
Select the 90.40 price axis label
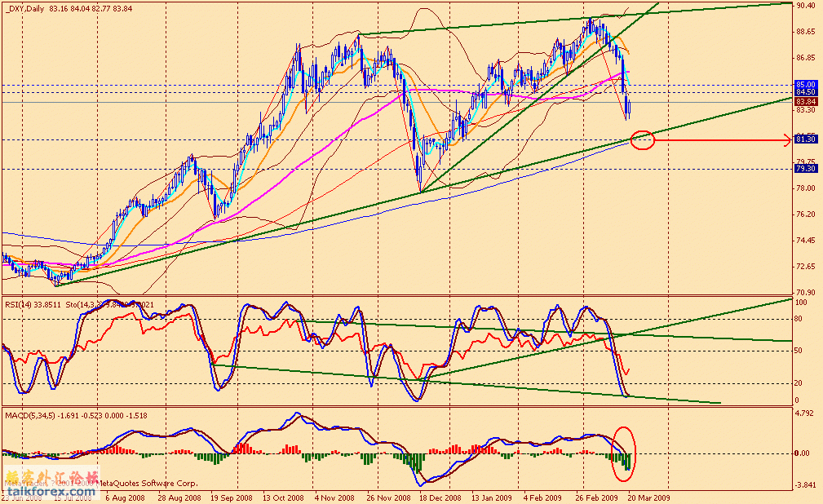[x=806, y=6]
